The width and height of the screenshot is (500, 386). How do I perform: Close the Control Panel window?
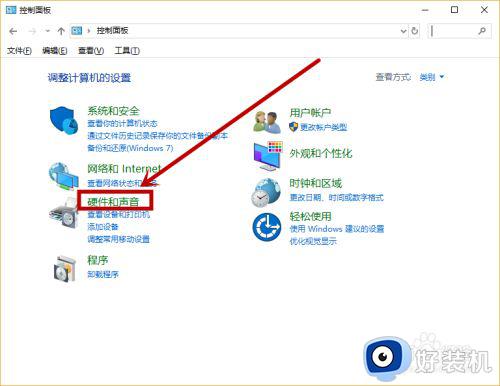[484, 10]
